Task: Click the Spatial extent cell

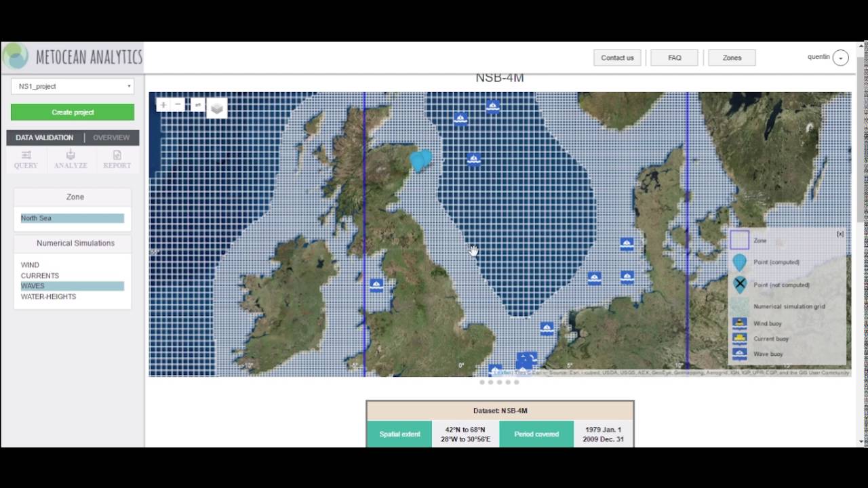Action: pyautogui.click(x=399, y=434)
